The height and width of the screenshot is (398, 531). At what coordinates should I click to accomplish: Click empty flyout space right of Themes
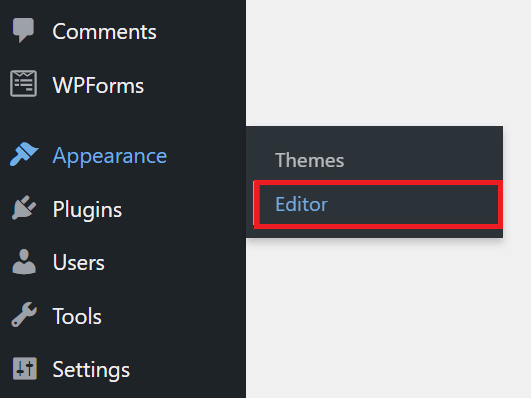point(423,160)
